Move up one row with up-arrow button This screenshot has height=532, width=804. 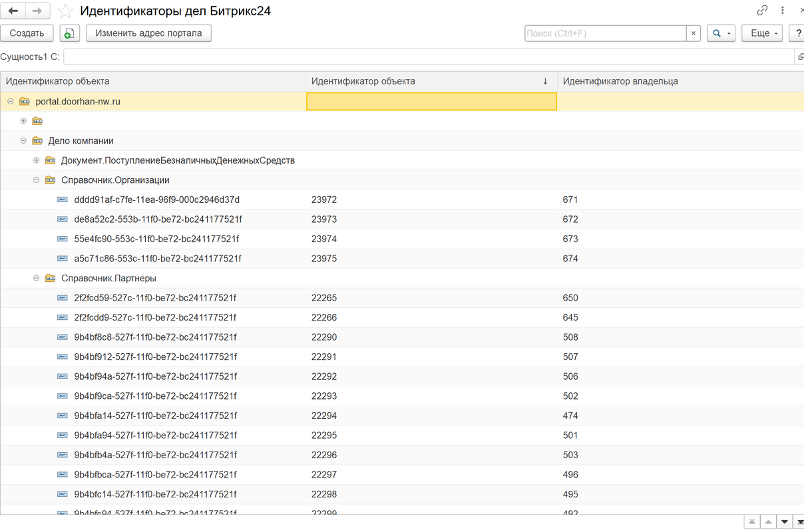click(768, 522)
